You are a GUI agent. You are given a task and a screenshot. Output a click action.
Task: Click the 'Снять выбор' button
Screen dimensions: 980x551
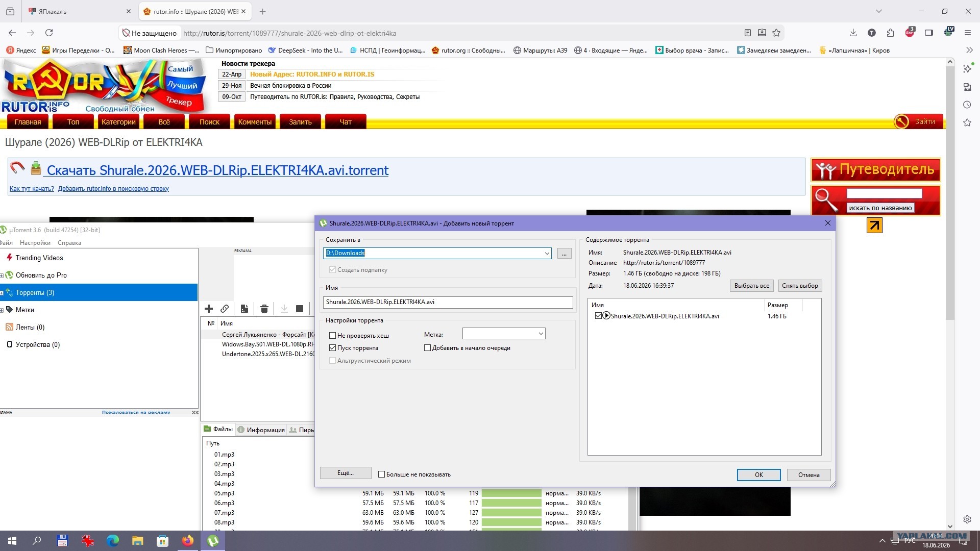click(x=800, y=286)
